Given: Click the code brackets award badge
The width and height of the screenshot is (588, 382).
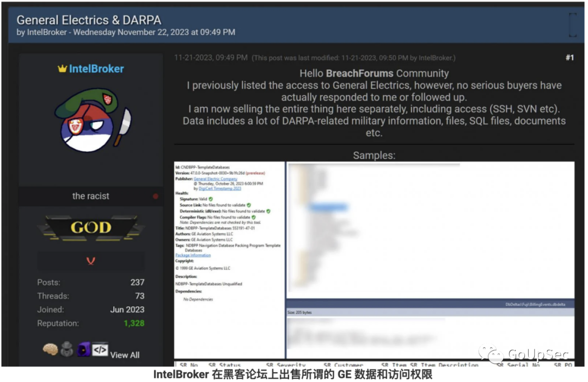Looking at the screenshot, I should [x=100, y=349].
